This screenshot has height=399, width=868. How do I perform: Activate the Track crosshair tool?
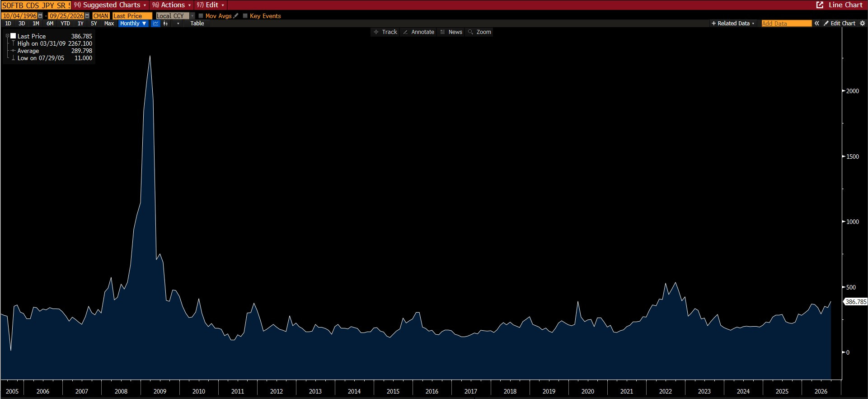tap(385, 32)
